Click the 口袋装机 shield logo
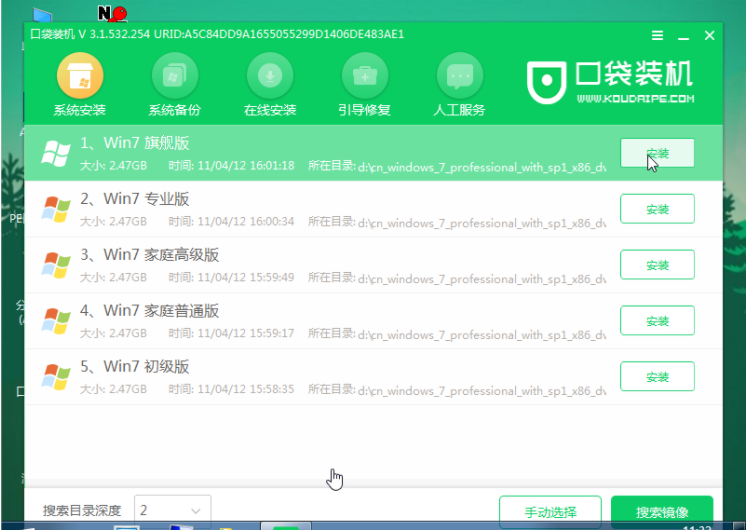 coord(547,82)
